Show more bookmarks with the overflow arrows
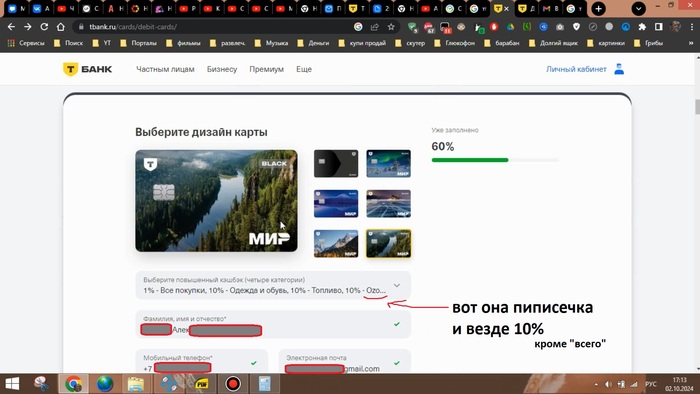 coord(691,43)
